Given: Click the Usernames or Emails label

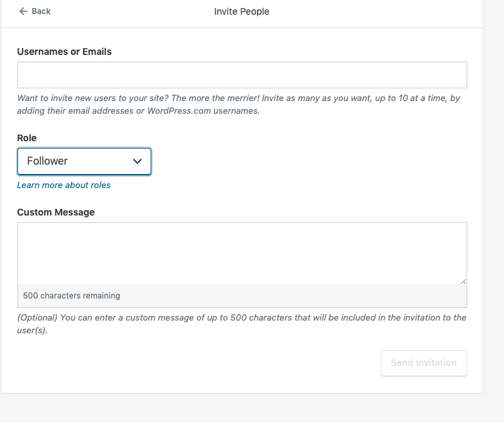Looking at the screenshot, I should click(64, 52).
